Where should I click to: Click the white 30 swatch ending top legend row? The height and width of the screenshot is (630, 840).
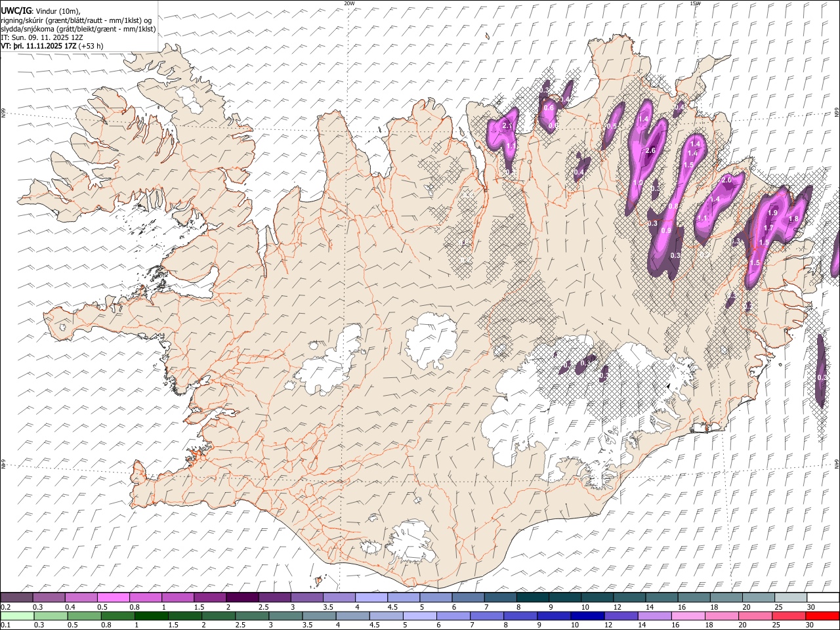(x=824, y=598)
